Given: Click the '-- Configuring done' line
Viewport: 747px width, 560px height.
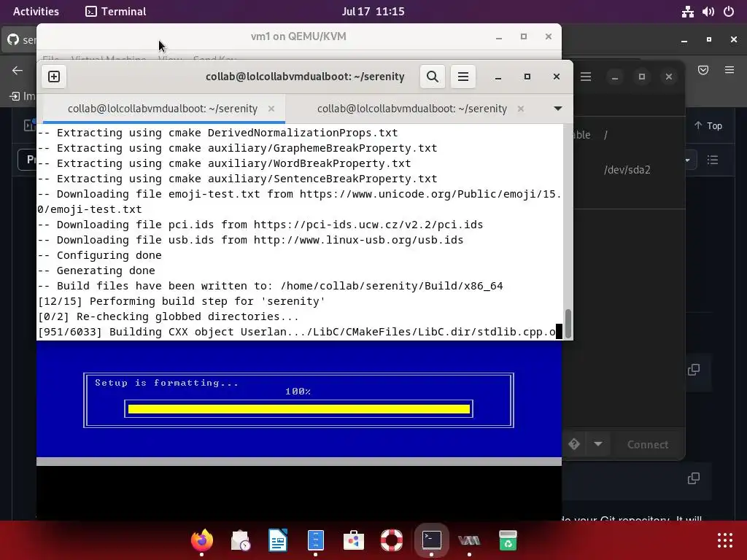Looking at the screenshot, I should pyautogui.click(x=99, y=255).
